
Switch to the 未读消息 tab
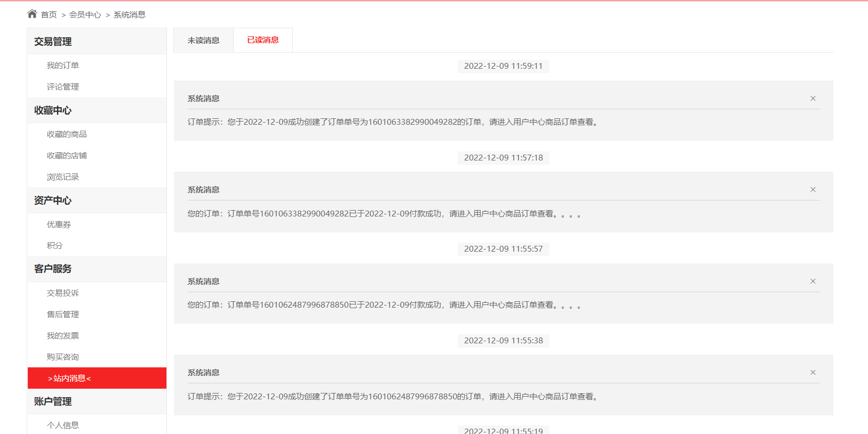(x=203, y=40)
